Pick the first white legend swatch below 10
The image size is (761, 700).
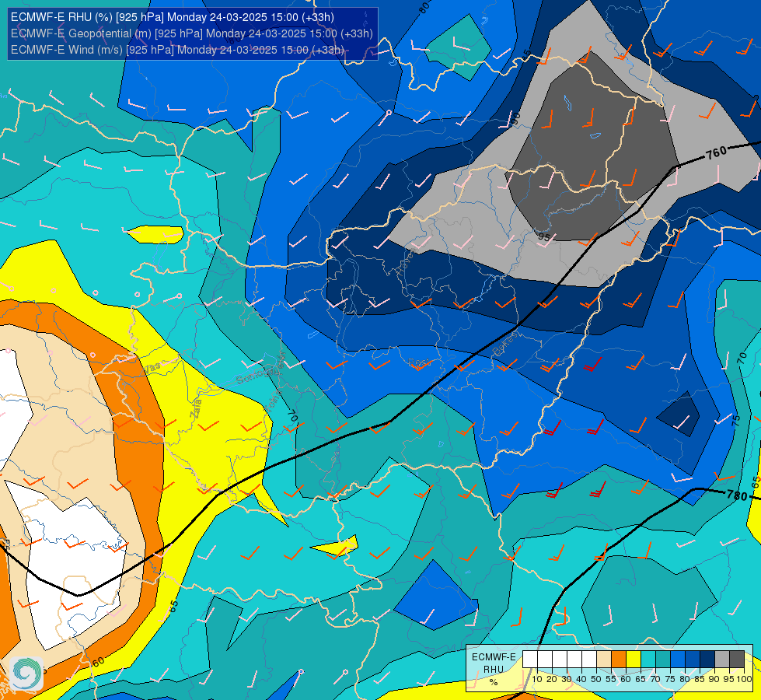coord(530,660)
